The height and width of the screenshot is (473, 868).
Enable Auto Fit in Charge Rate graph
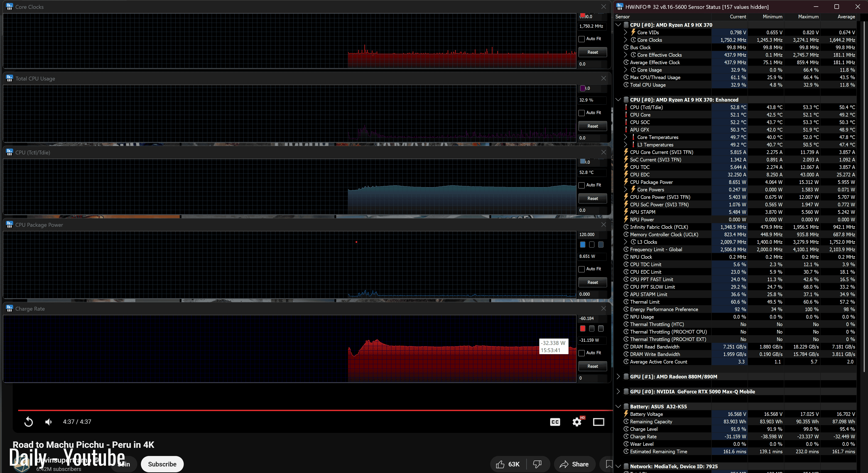click(x=582, y=353)
